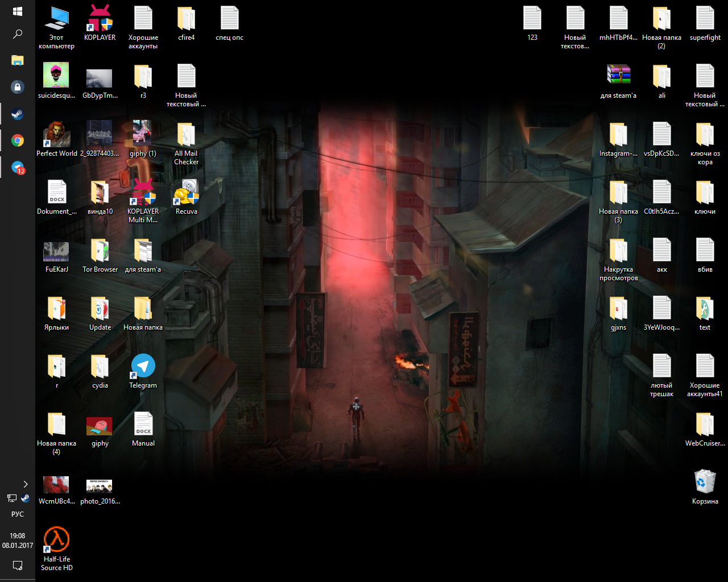The width and height of the screenshot is (728, 582).
Task: Select the file named 123
Action: coord(532,23)
